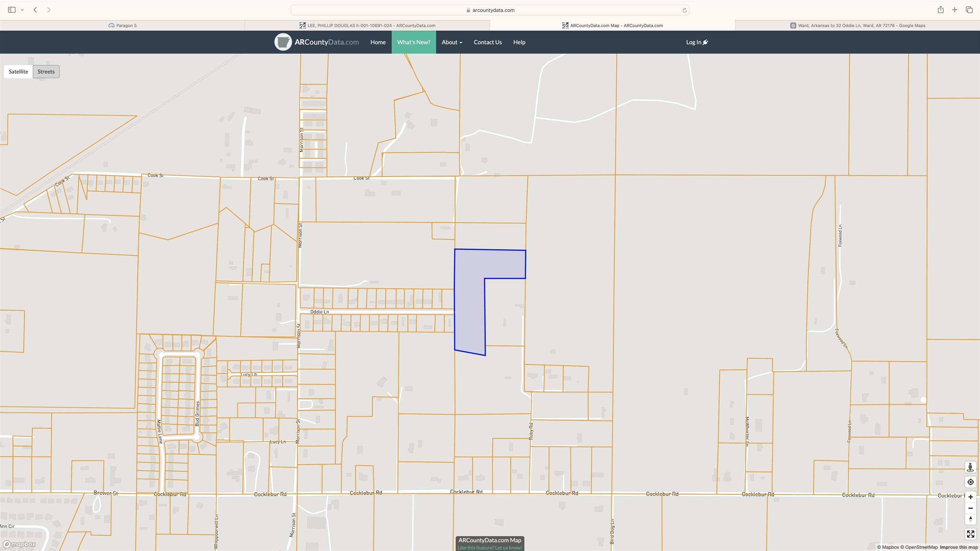
Task: Open street view pegman control
Action: coord(970,467)
